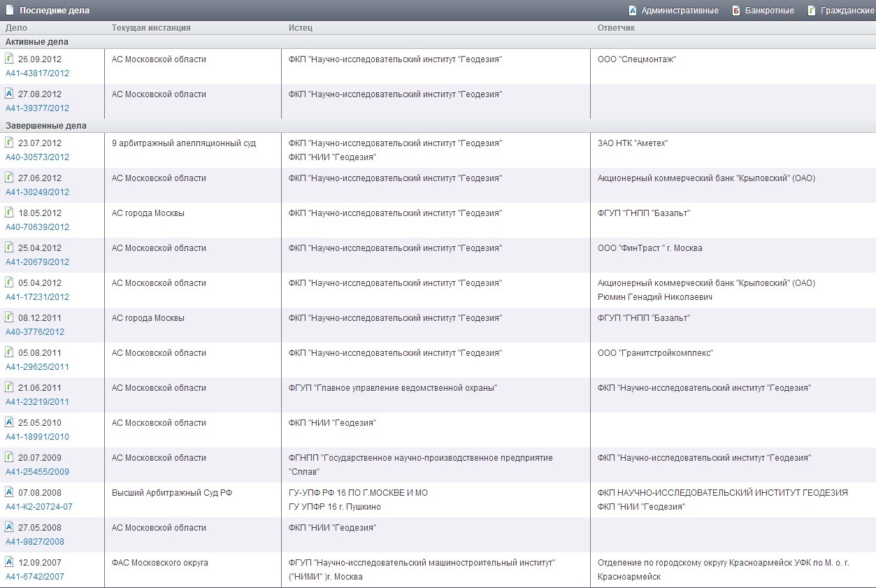This screenshot has width=876, height=588.
Task: Click the red Б icon beside "Банкротные"
Action: [735, 10]
